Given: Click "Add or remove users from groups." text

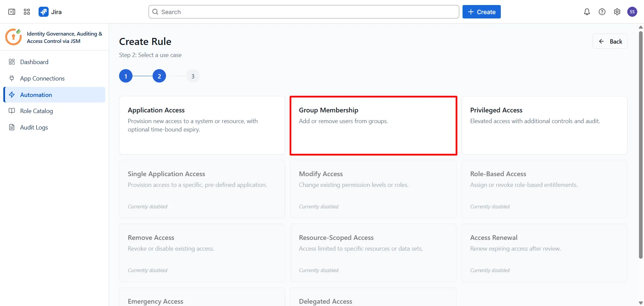Looking at the screenshot, I should [x=343, y=121].
